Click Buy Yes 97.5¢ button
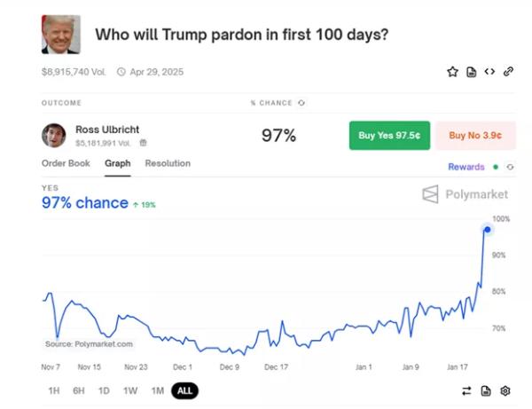 pos(389,136)
